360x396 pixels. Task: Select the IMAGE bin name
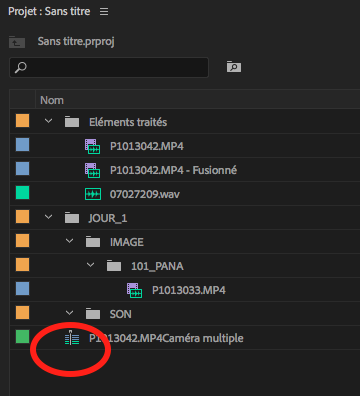tap(127, 242)
